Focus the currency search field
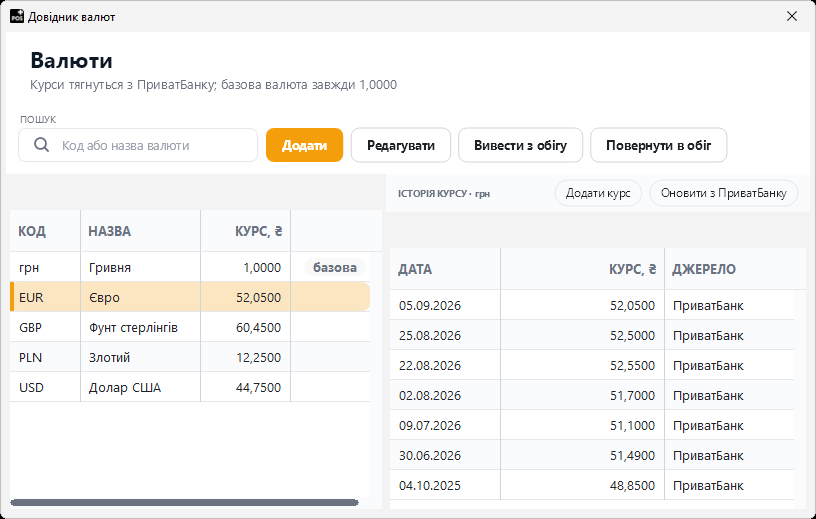This screenshot has width=816, height=519. pyautogui.click(x=138, y=145)
